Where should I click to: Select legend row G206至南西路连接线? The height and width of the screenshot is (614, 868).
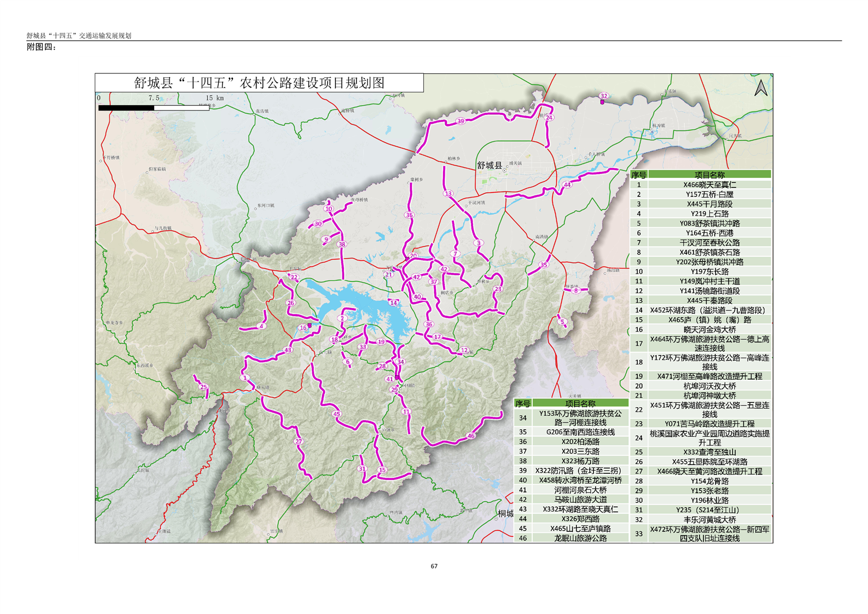(571, 432)
